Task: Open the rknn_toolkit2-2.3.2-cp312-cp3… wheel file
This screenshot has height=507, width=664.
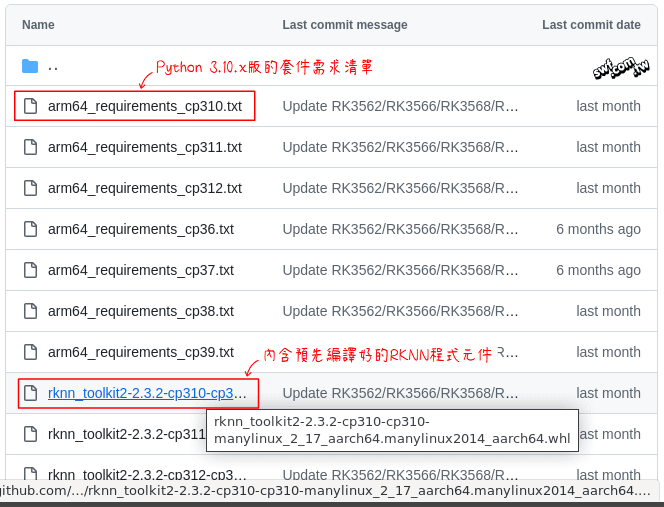Action: 147,474
